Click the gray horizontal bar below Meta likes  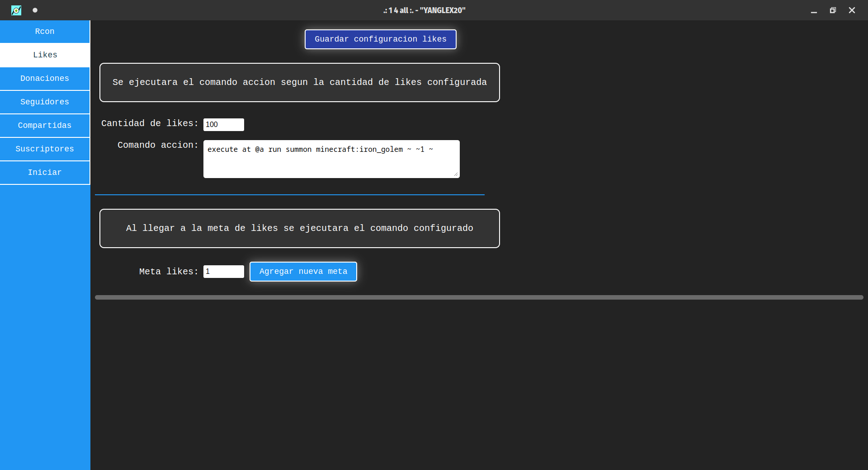click(x=479, y=297)
